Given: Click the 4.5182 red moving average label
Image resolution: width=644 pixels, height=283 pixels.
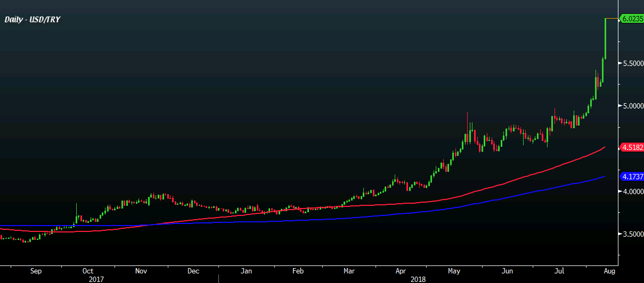Looking at the screenshot, I should pos(632,147).
